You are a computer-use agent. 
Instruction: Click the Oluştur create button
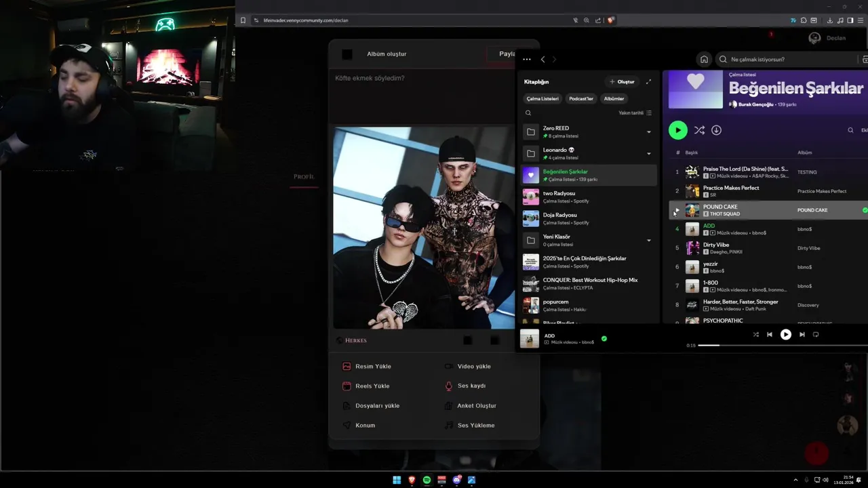tap(622, 81)
